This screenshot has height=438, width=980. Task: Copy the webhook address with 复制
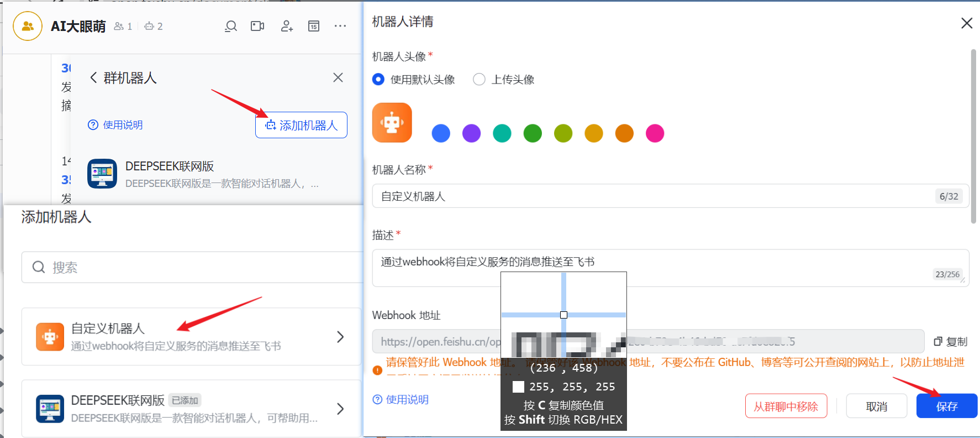tap(950, 342)
